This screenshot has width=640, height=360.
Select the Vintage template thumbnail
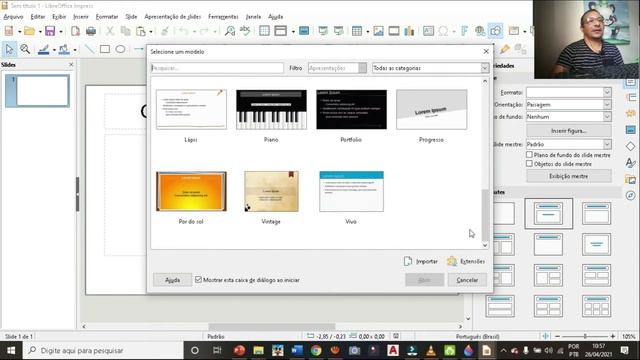271,191
